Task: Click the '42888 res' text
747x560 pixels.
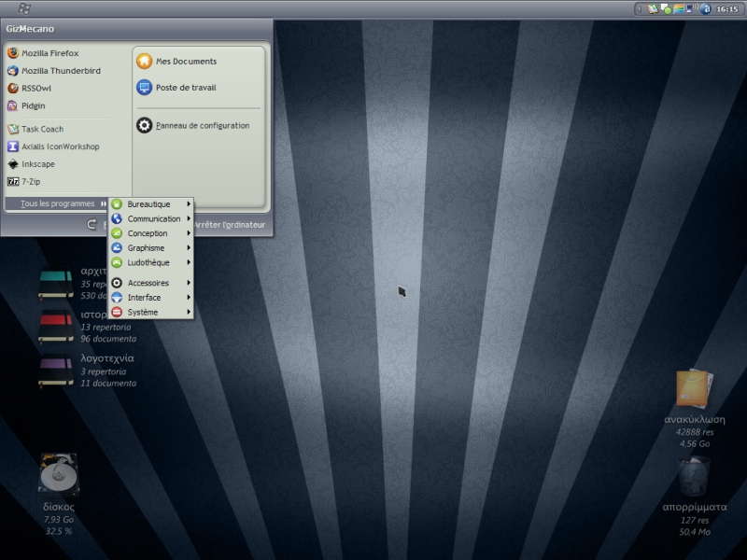Action: coord(695,432)
